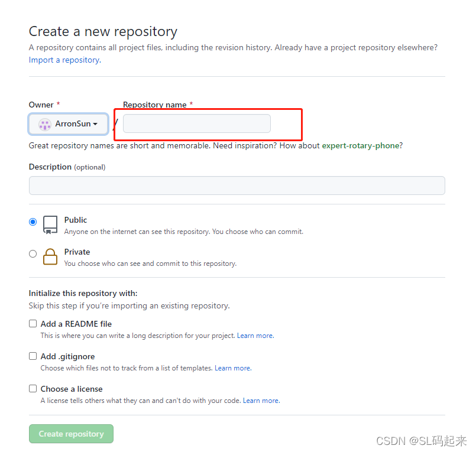Select the Private radio button
The height and width of the screenshot is (452, 476).
(x=33, y=254)
